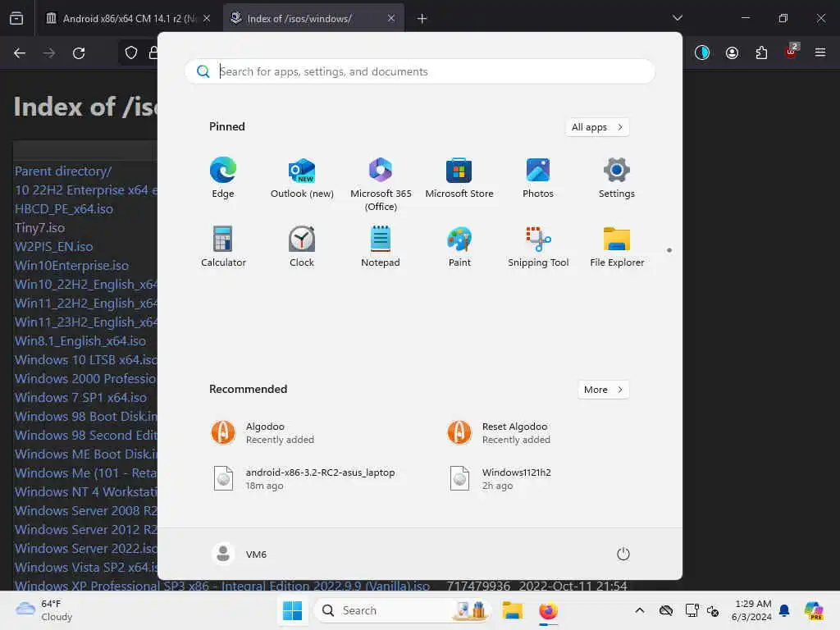
Task: Open Notepad from pinned apps
Action: point(381,247)
